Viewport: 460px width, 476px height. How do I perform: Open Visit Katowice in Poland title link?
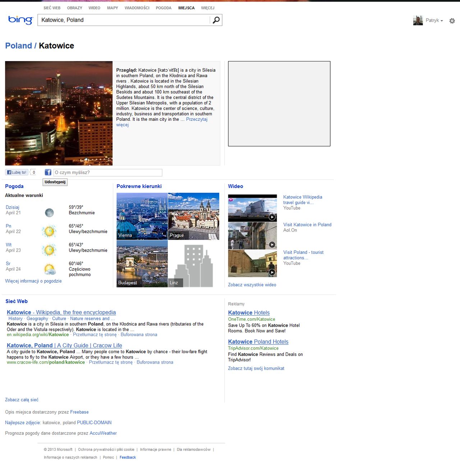[x=307, y=225]
